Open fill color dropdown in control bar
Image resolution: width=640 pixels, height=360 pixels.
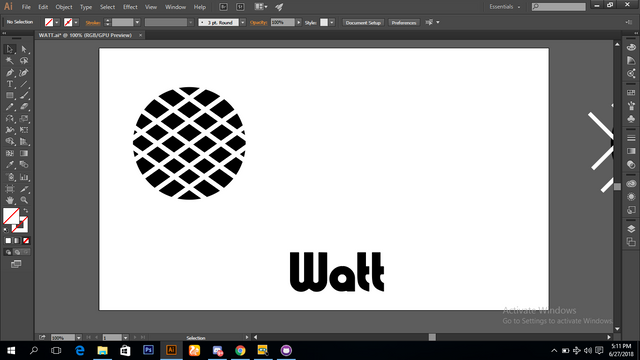(x=57, y=22)
